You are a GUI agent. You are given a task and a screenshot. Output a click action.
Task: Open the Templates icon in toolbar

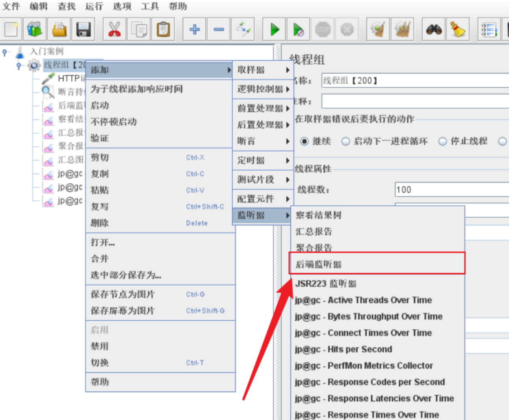(x=35, y=29)
